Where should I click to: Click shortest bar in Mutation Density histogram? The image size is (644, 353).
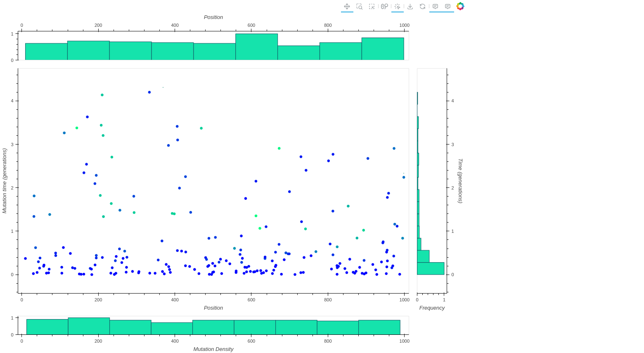point(172,329)
